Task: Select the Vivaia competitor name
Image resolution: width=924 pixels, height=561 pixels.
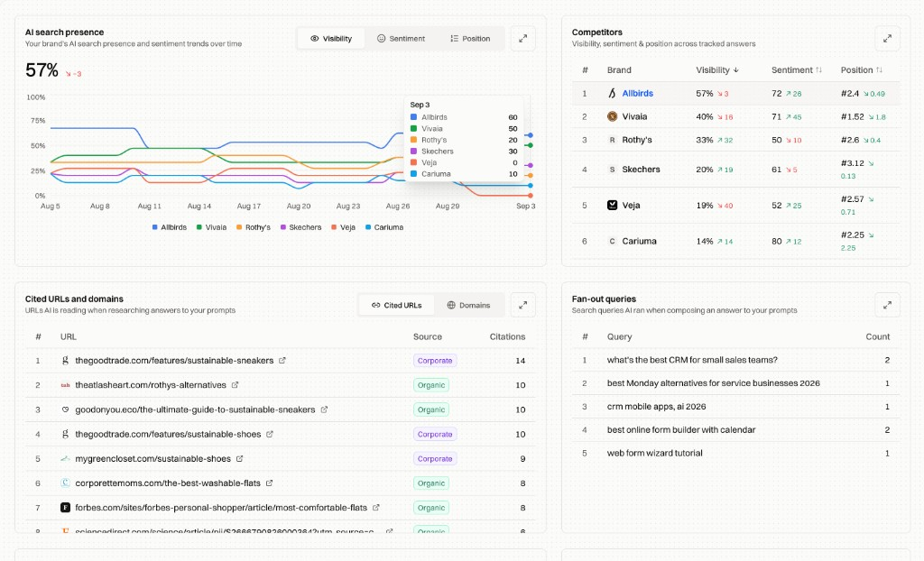Action: tap(634, 116)
